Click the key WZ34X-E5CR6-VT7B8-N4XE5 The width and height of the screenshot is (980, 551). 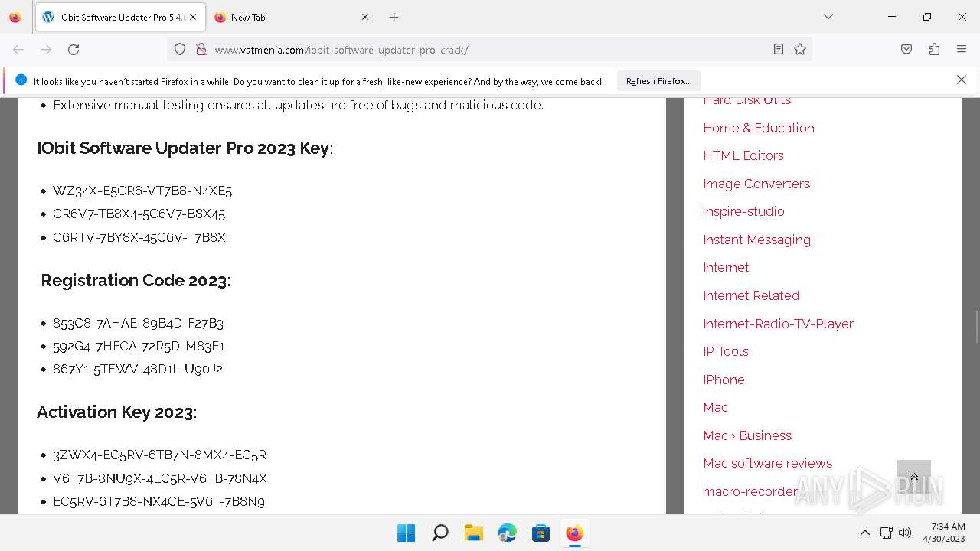[x=142, y=191]
